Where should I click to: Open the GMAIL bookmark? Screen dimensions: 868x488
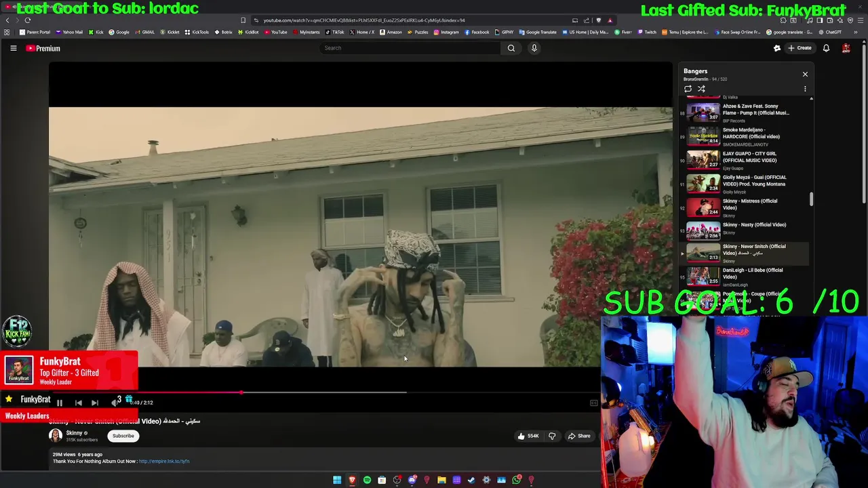pos(144,32)
